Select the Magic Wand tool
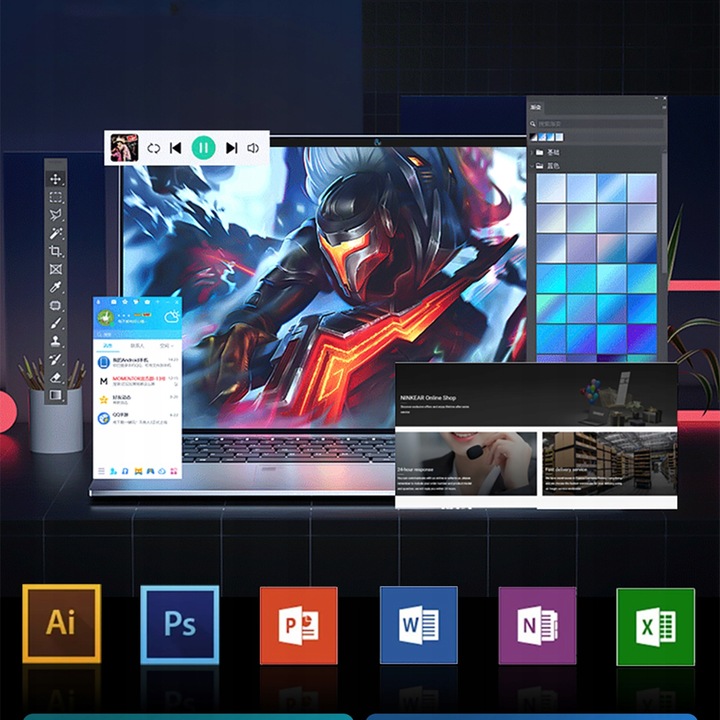 (56, 233)
